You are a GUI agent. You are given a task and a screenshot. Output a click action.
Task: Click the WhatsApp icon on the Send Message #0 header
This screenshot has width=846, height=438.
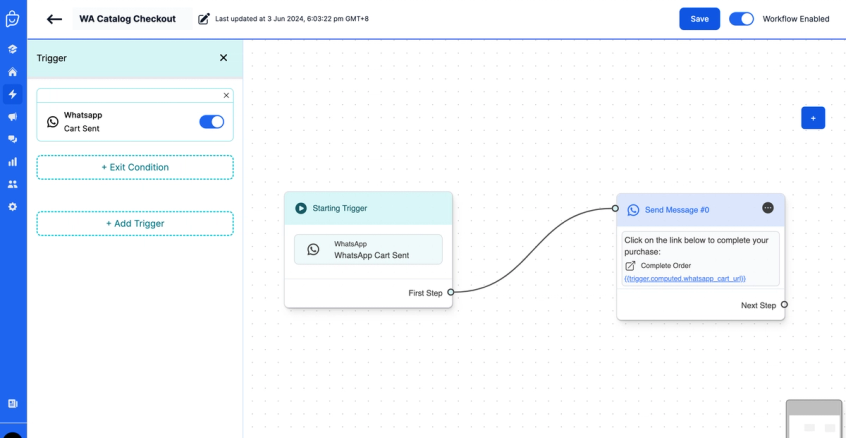click(633, 210)
